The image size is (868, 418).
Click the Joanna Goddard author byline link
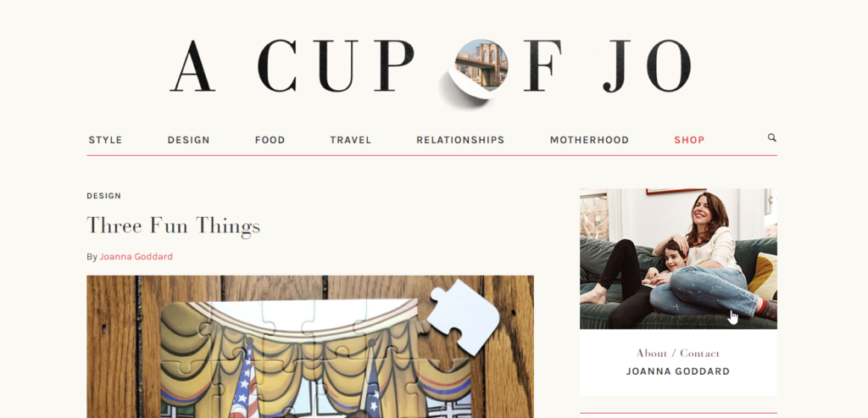click(136, 257)
